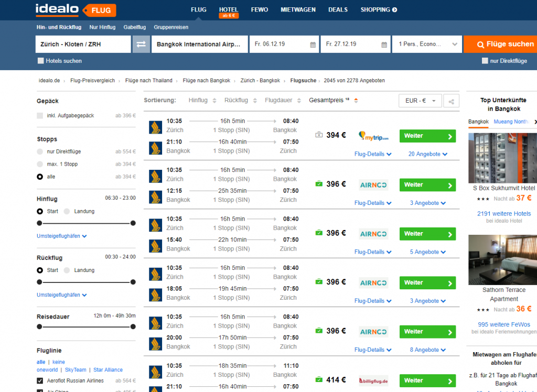Switch to the 'Nur Hinflug' tab
537x392 pixels.
pyautogui.click(x=102, y=27)
